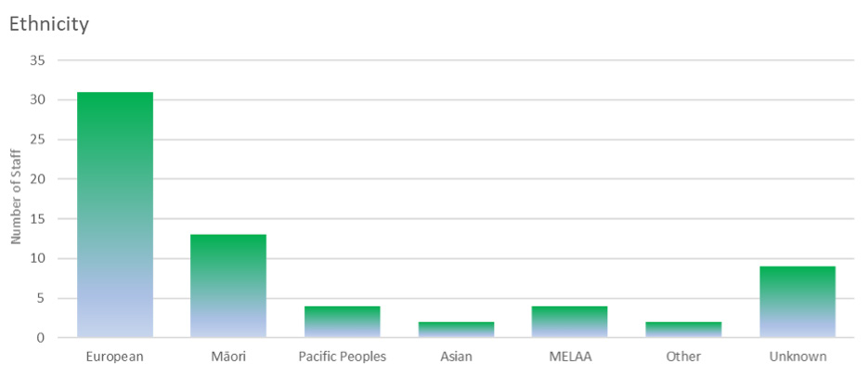Select the Other axis label

coord(683,357)
